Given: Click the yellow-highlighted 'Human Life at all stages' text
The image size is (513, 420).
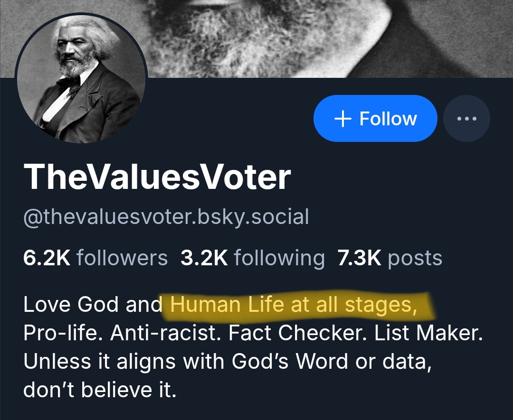Looking at the screenshot, I should point(294,305).
